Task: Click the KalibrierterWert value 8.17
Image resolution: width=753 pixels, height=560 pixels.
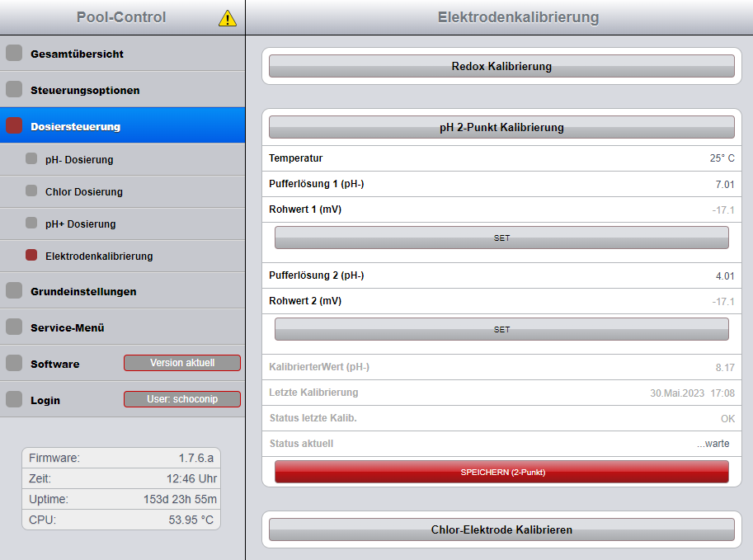Action: point(725,368)
